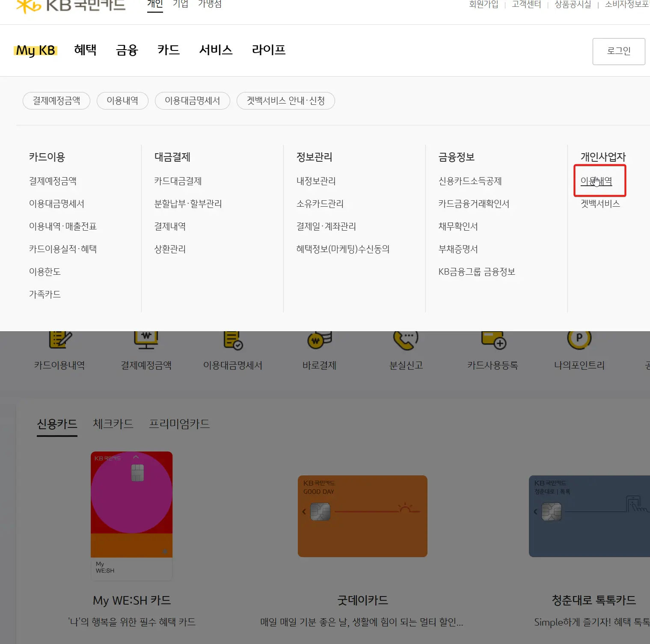This screenshot has height=644, width=650.
Task: Open the 신용카드소득공제 link
Action: pos(470,181)
